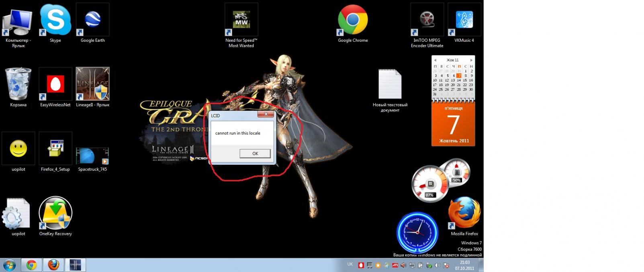Screen dimensions: 644x272
Task: Open the ATI tray icon
Action: coord(395,265)
